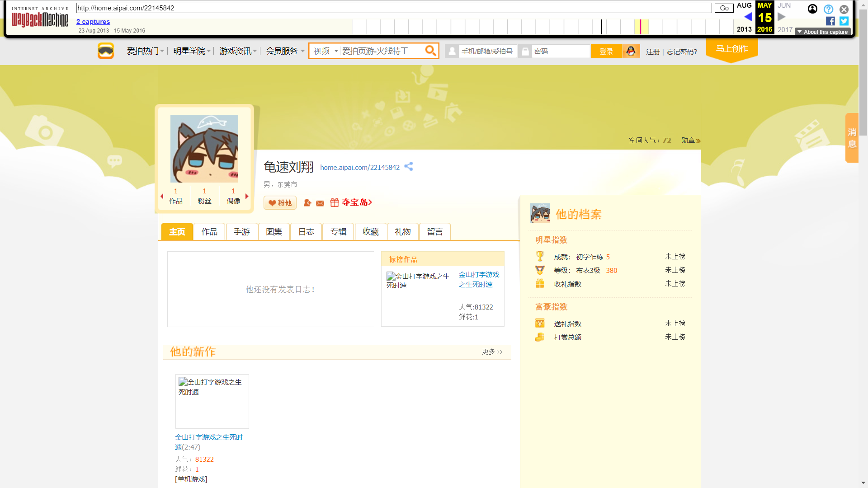Click the 密码 password input field
The width and height of the screenshot is (868, 488).
561,52
